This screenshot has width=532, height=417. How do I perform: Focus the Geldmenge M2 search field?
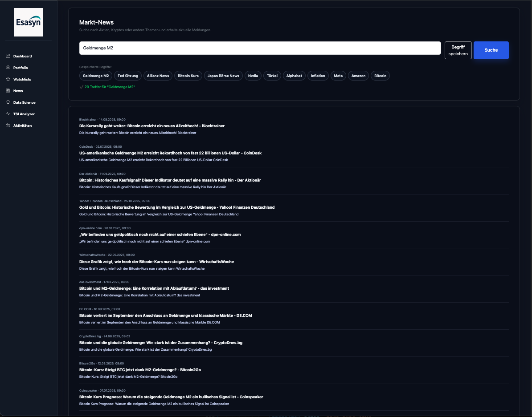coord(260,48)
